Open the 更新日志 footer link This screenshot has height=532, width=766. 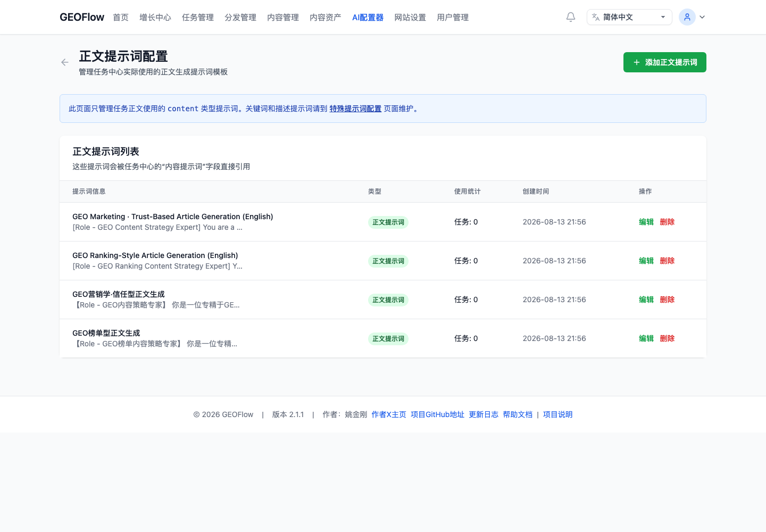pos(484,414)
